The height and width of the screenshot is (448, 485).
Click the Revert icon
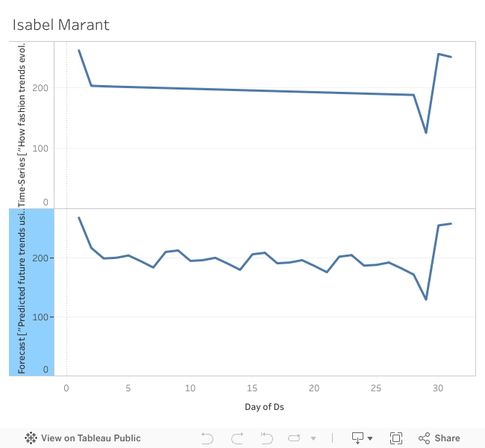click(x=266, y=438)
